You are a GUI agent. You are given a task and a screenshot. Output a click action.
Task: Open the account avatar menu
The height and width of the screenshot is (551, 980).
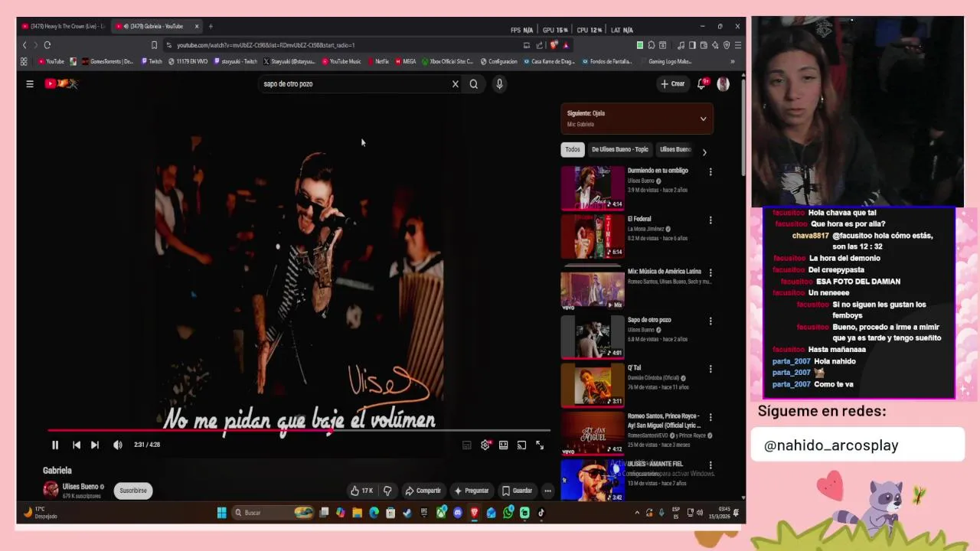pyautogui.click(x=723, y=84)
